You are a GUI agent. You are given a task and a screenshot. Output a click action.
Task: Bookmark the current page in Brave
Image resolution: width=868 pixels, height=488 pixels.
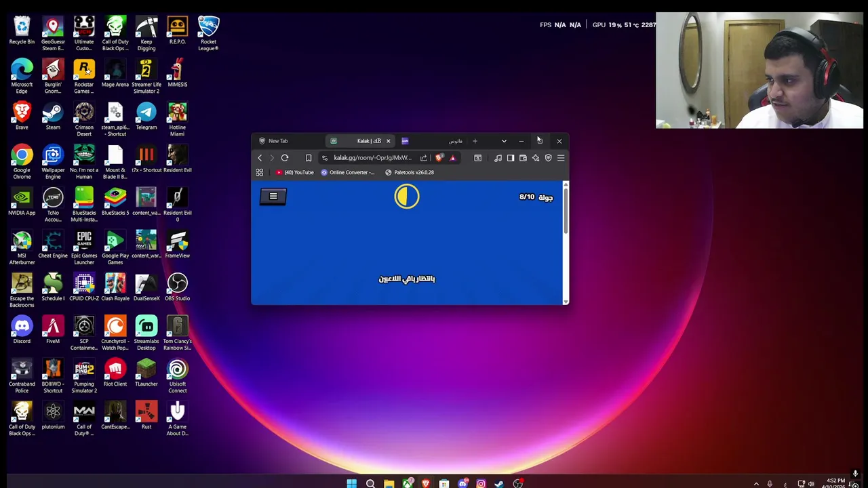[x=309, y=158]
